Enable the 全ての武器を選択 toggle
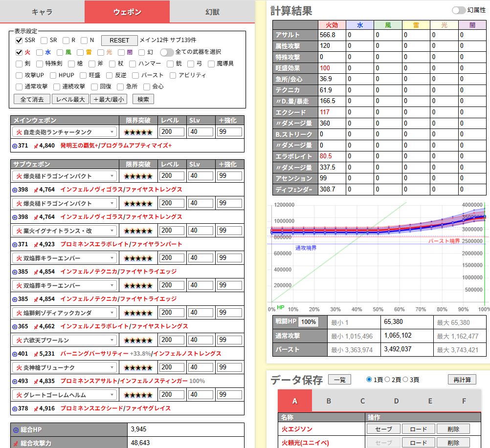490x448 pixels. point(167,52)
